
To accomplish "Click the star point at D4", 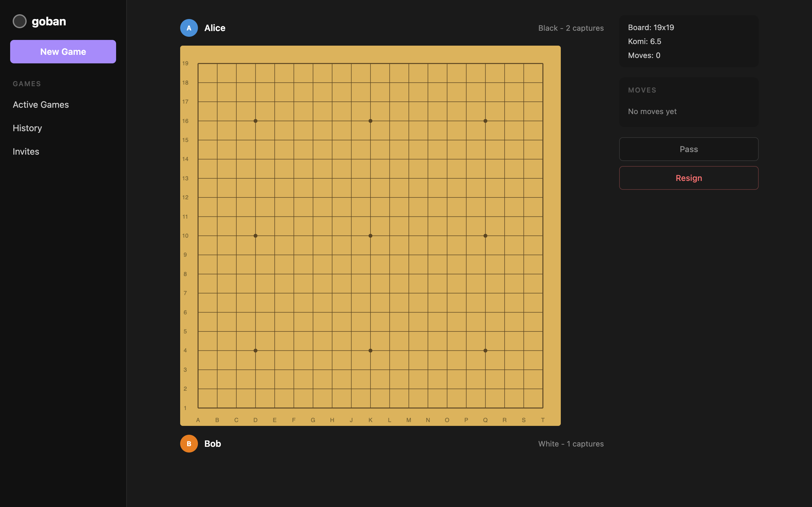I will pos(255,350).
